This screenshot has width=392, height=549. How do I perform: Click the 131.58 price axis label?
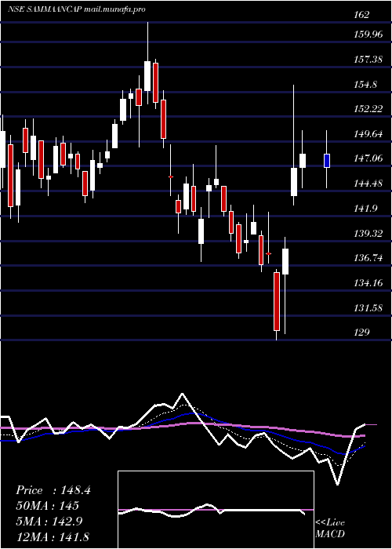(x=368, y=307)
